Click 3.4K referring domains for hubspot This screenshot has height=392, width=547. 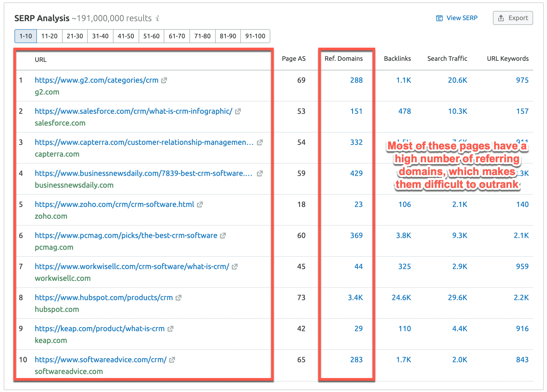point(355,298)
